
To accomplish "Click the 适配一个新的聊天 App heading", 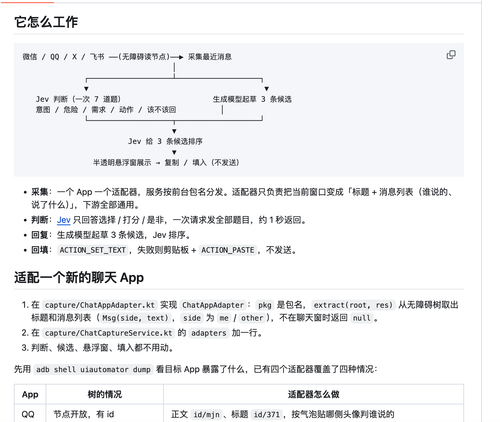I will (x=79, y=277).
